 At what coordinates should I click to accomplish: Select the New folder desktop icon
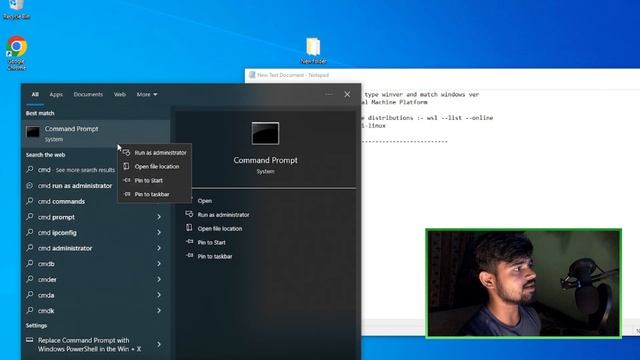(313, 51)
